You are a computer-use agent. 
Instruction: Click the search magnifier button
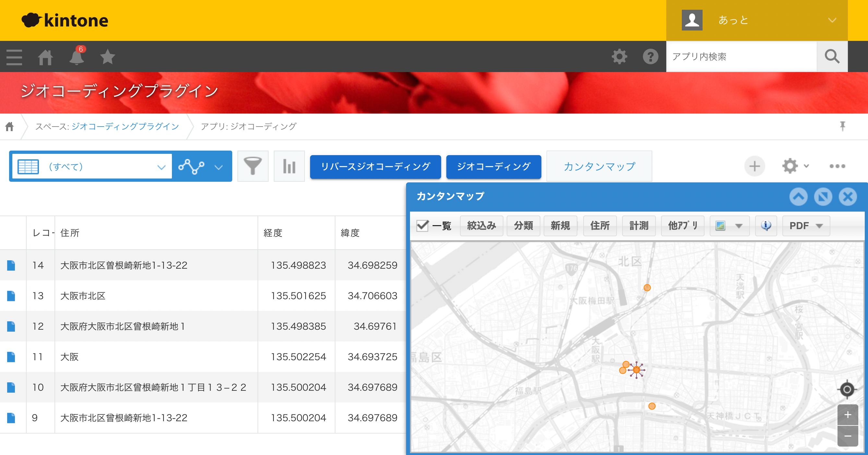click(x=832, y=56)
